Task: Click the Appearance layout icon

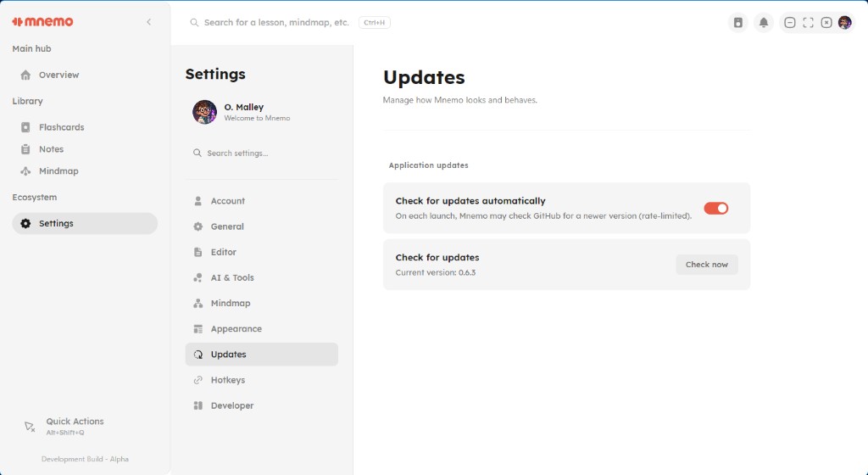Action: (x=198, y=329)
